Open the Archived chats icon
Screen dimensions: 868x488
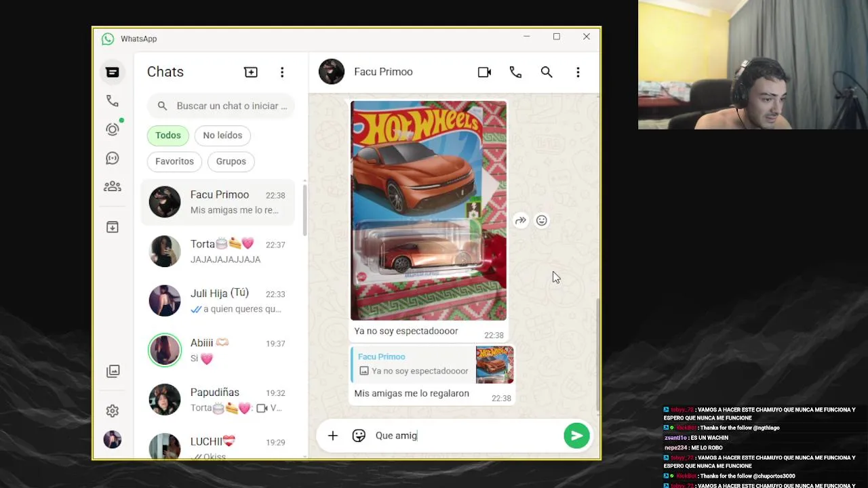click(113, 227)
